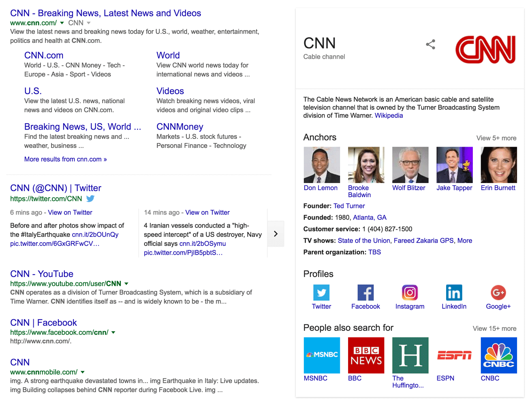Click the Twitter bird beside twitter.com/CNN
532x405 pixels.
coord(90,198)
